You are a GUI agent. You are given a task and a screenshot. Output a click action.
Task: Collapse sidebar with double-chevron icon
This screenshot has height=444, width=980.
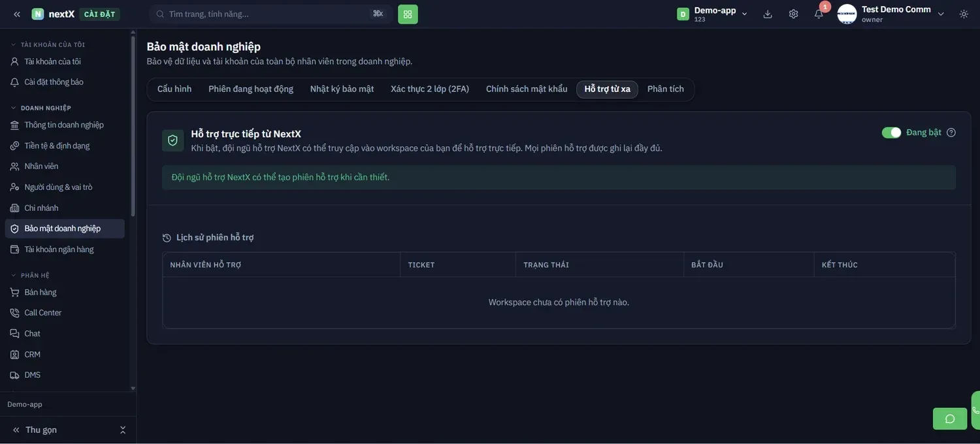(x=17, y=14)
